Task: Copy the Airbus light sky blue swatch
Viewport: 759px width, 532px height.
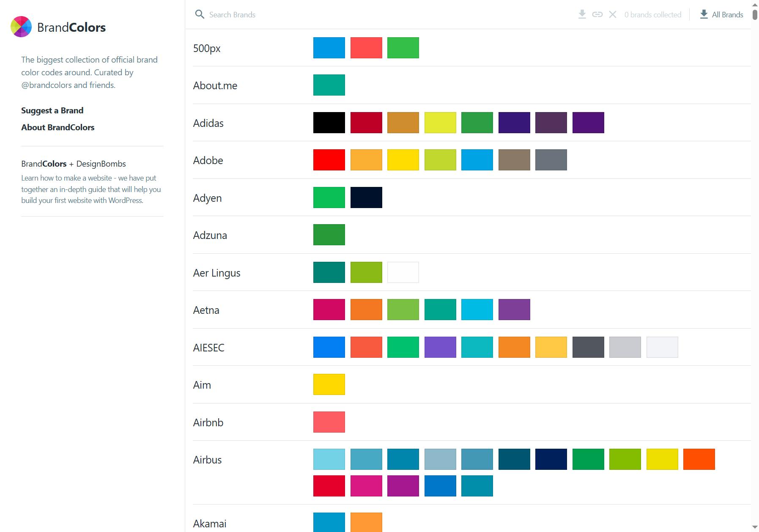Action: (x=329, y=459)
